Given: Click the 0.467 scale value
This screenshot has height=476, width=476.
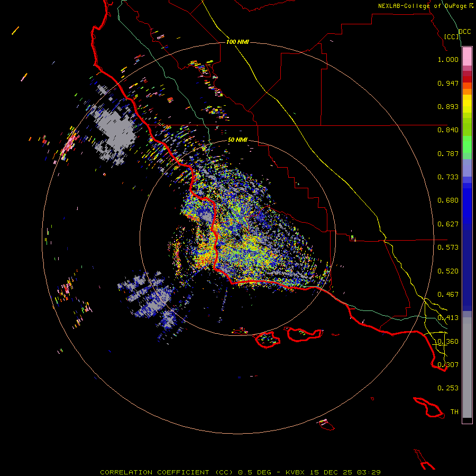Looking at the screenshot, I should tap(448, 295).
